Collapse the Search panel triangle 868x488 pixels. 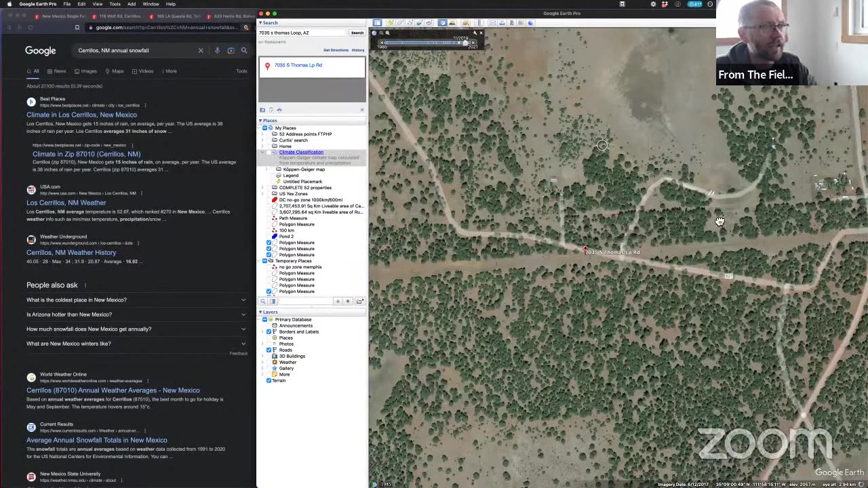coord(260,22)
